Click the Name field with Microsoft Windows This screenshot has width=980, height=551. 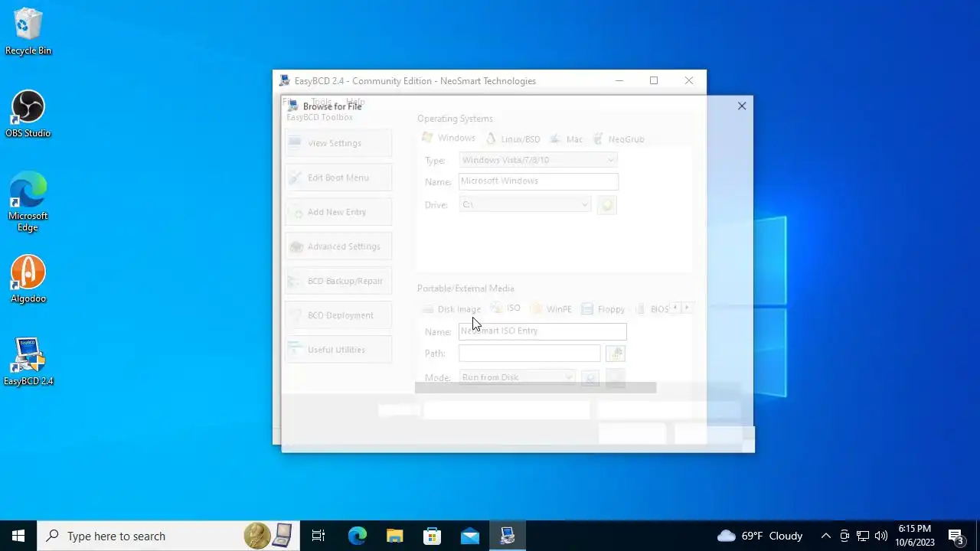pos(538,181)
